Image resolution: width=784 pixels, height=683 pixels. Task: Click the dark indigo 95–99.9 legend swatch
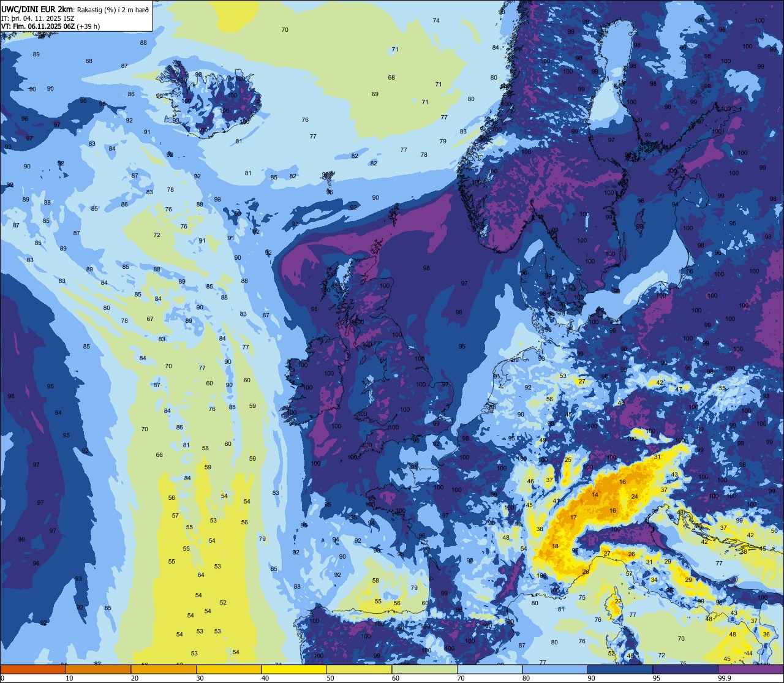pos(685,669)
